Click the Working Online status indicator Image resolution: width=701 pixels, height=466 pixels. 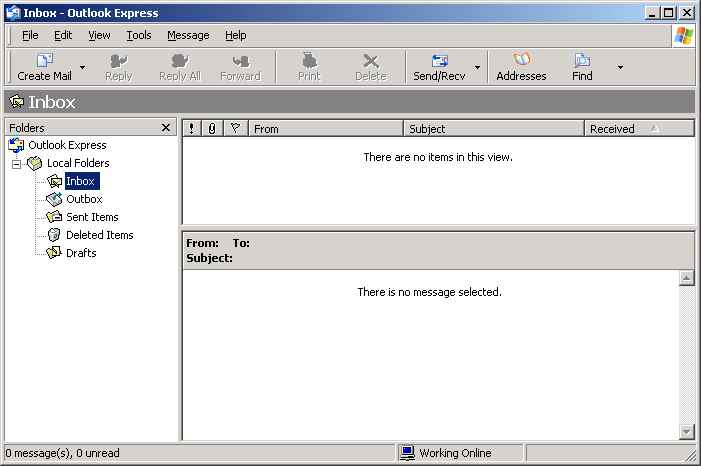(460, 453)
